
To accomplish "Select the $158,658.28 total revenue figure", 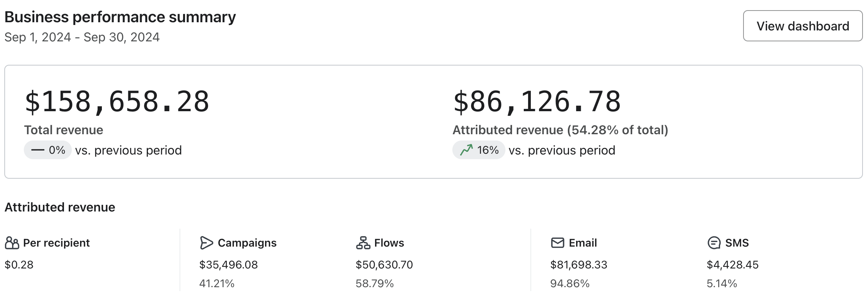I will pos(117,102).
